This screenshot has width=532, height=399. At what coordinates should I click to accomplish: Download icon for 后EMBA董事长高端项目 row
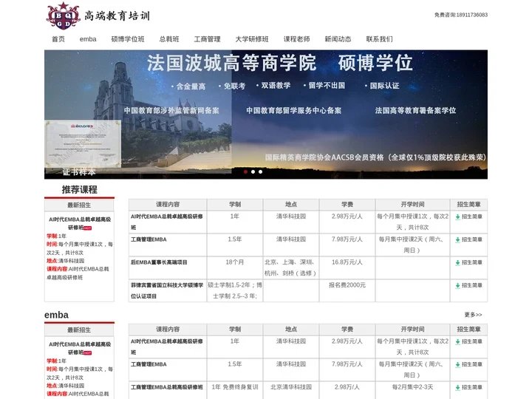point(457,262)
